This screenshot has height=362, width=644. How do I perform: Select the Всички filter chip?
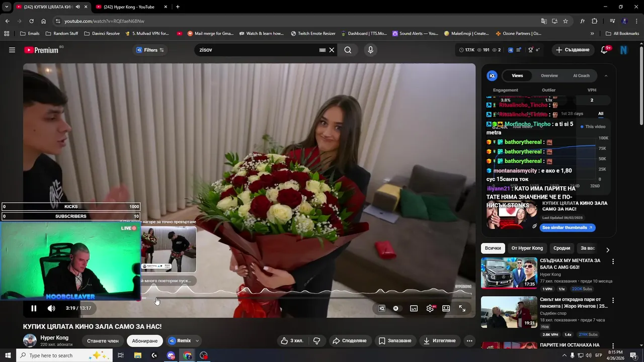pos(493,248)
